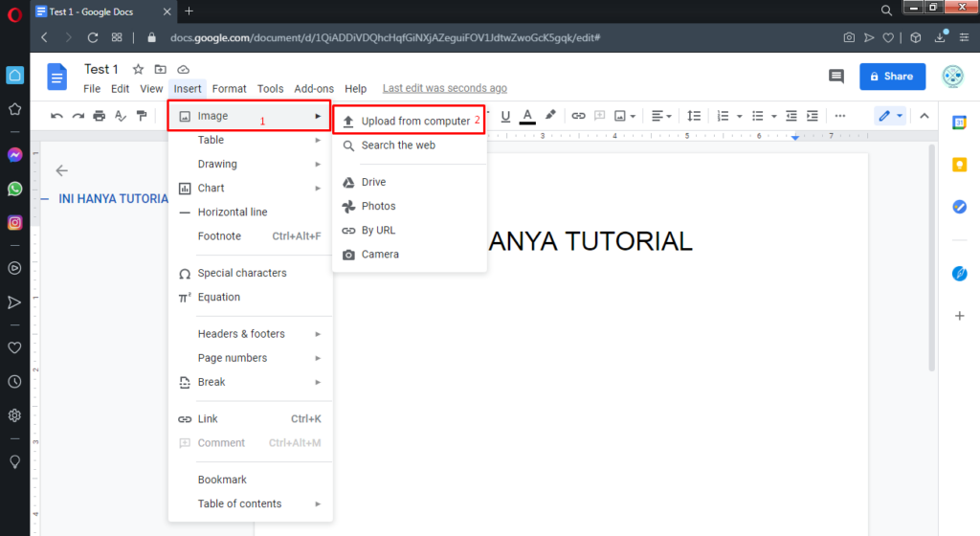Open the Format menu

coord(230,89)
